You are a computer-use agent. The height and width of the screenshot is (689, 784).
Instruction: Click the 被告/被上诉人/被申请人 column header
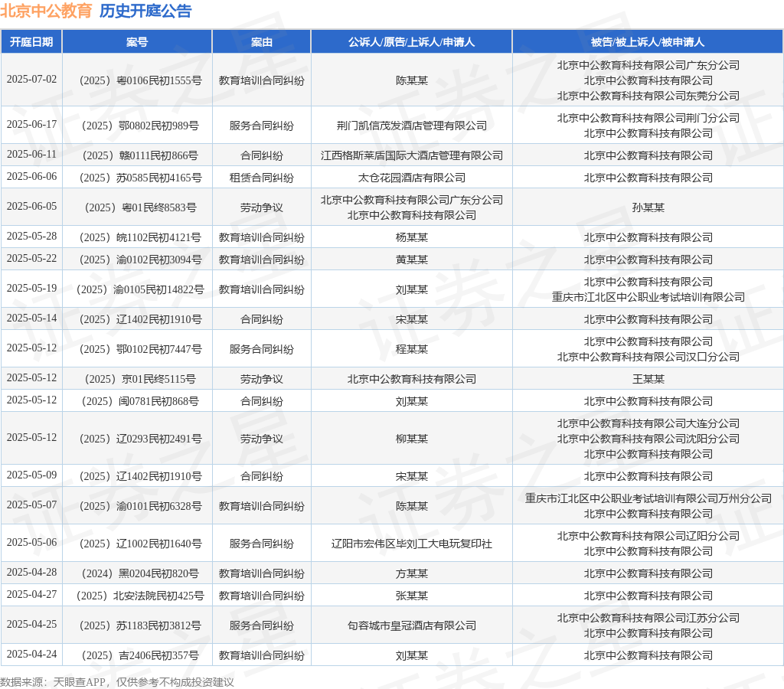click(x=648, y=42)
